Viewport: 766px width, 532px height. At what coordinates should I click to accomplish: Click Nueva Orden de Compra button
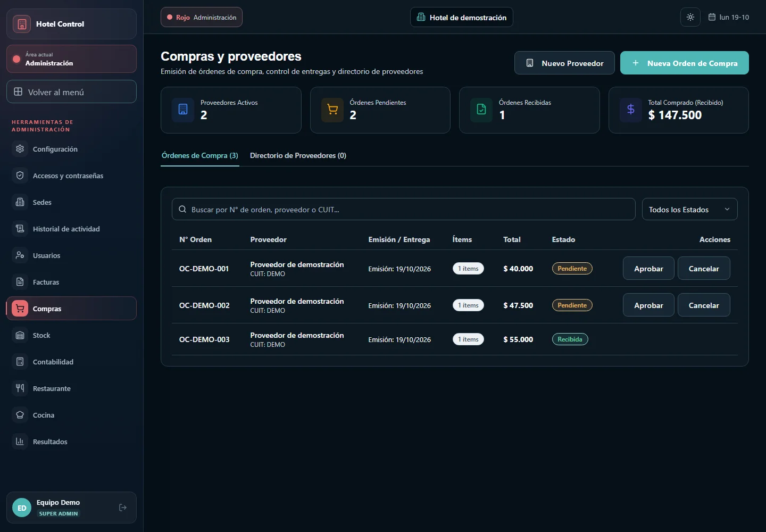685,63
